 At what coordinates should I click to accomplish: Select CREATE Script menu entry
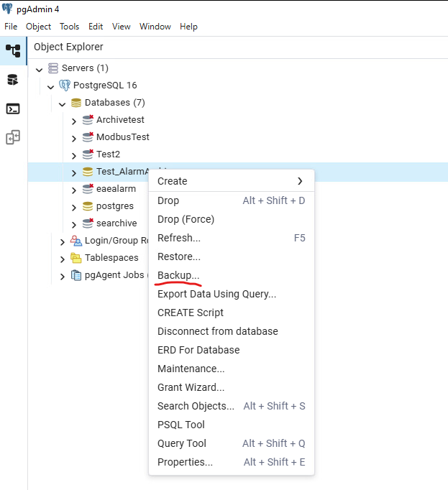[x=232, y=313]
